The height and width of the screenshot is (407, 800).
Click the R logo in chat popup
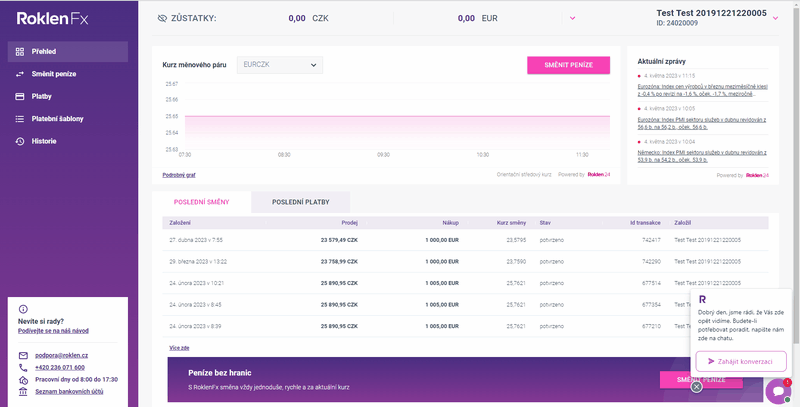[703, 299]
